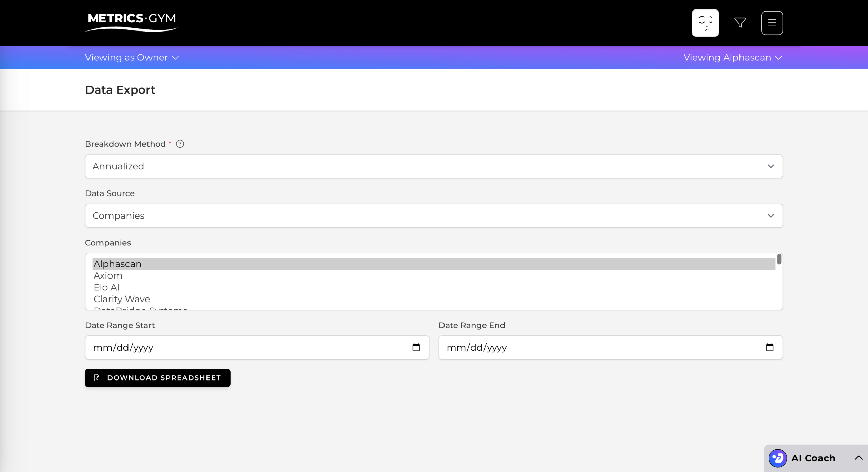The height and width of the screenshot is (472, 868).
Task: Open calendar picker for Date Range End
Action: pos(770,347)
